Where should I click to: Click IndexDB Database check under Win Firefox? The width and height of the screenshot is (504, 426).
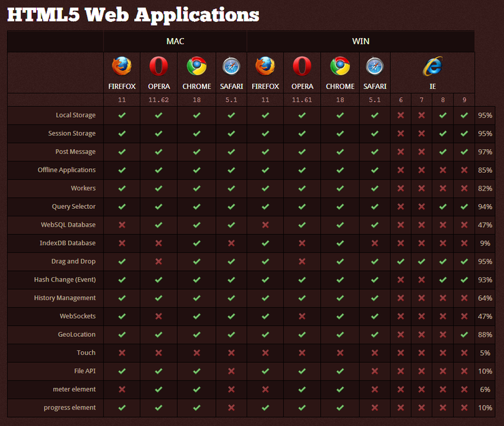click(x=265, y=243)
